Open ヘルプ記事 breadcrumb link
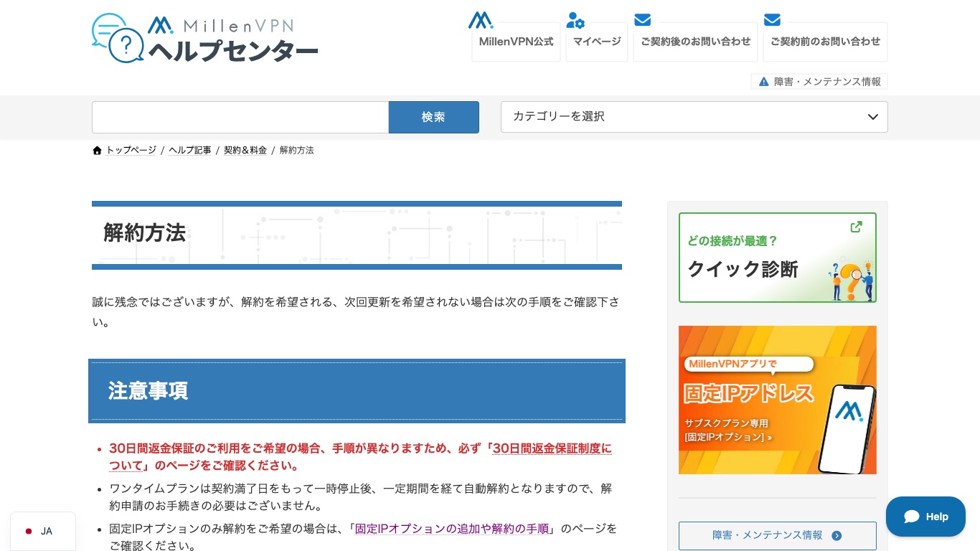980x551 pixels. [x=190, y=151]
